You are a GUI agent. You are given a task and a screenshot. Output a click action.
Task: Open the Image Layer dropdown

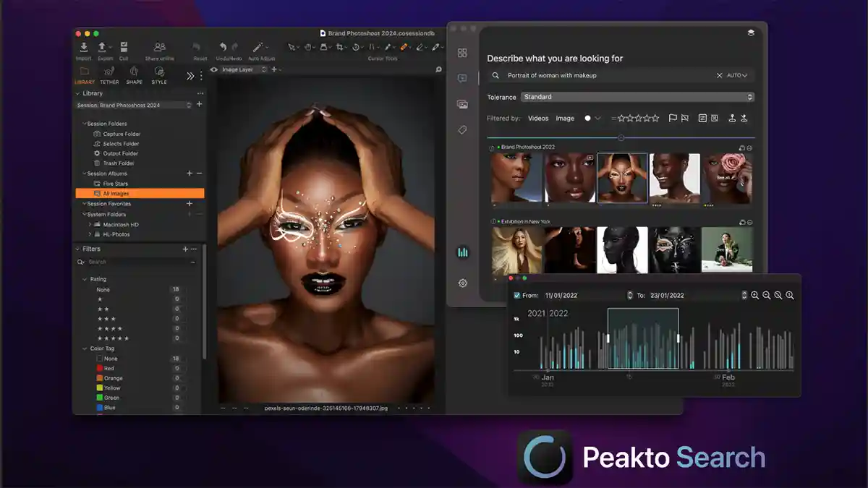[x=244, y=69]
